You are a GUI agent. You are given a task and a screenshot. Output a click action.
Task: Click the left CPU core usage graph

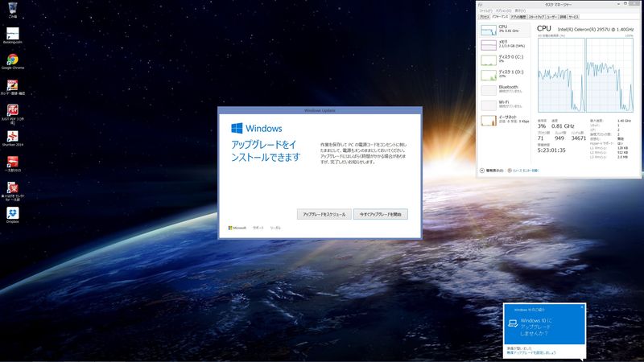(561, 75)
